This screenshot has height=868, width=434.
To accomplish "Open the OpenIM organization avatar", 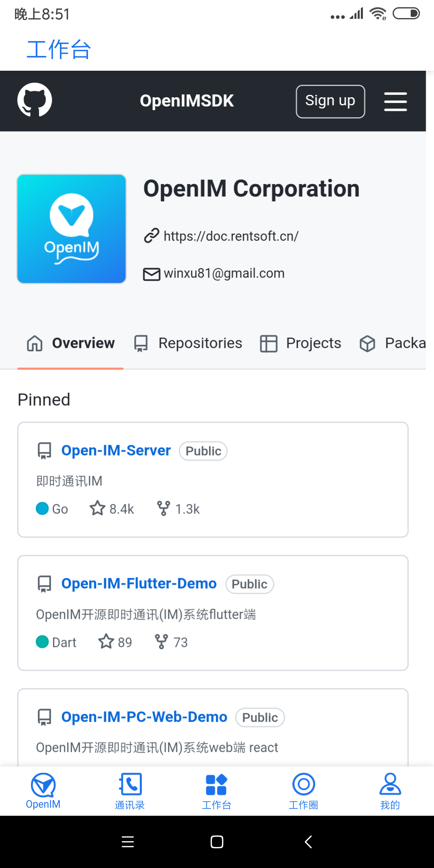I will tap(72, 229).
